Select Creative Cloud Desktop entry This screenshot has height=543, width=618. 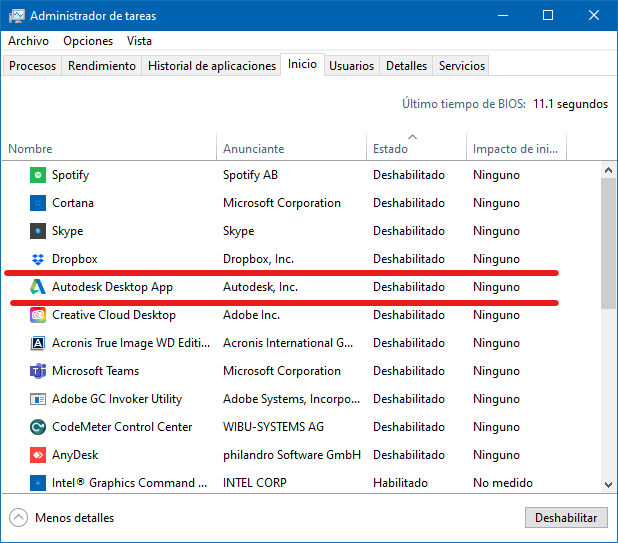pos(114,315)
